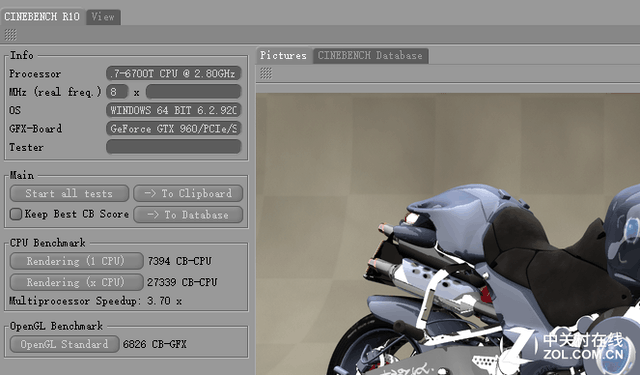Run Rendering (x CPU) benchmark

point(76,282)
